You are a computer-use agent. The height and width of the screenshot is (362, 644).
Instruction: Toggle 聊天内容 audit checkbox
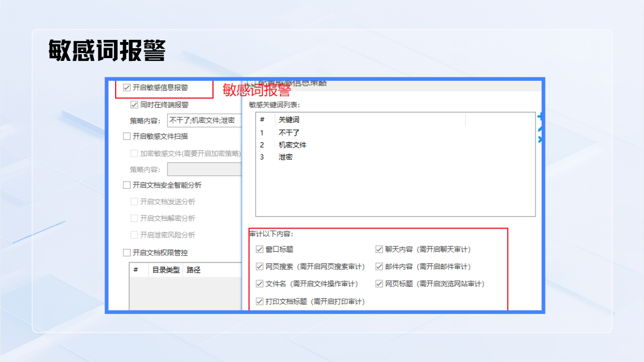[379, 250]
